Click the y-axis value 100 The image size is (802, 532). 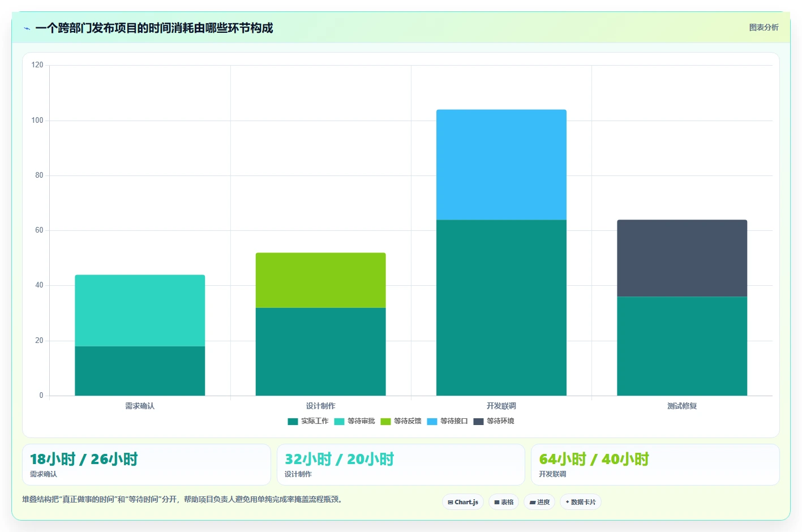tap(37, 120)
